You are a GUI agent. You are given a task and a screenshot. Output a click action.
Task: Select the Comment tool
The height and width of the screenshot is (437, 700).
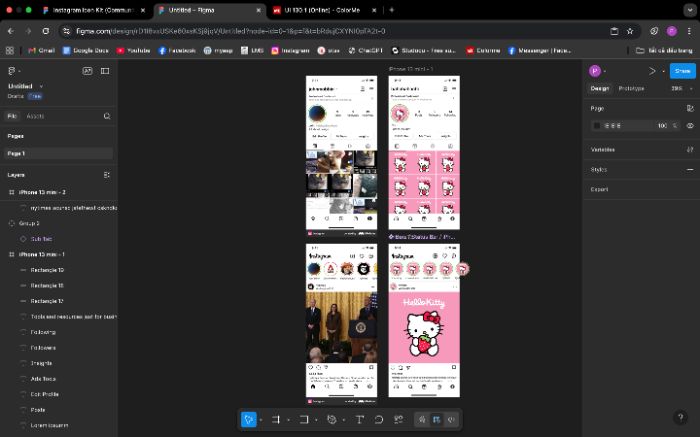[379, 419]
